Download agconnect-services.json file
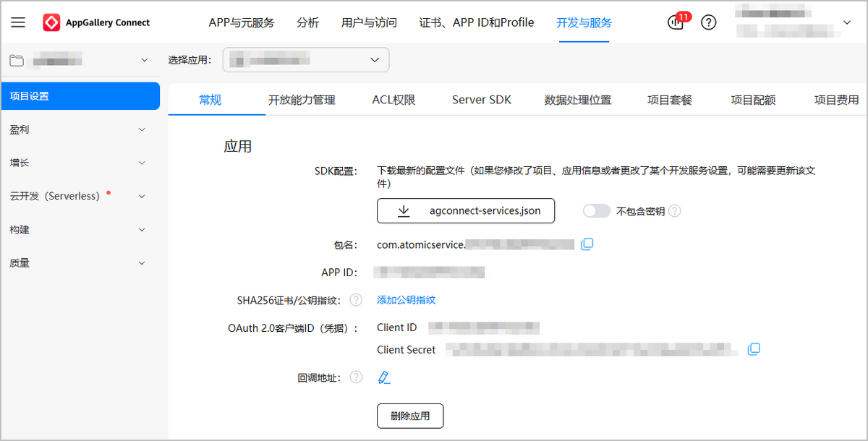The height and width of the screenshot is (441, 868). point(466,211)
